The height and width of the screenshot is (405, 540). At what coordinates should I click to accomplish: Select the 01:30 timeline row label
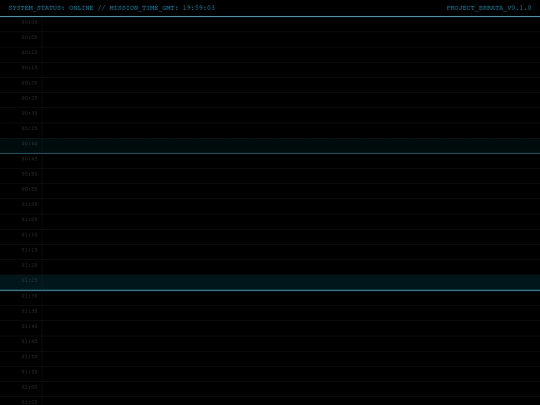(x=29, y=296)
